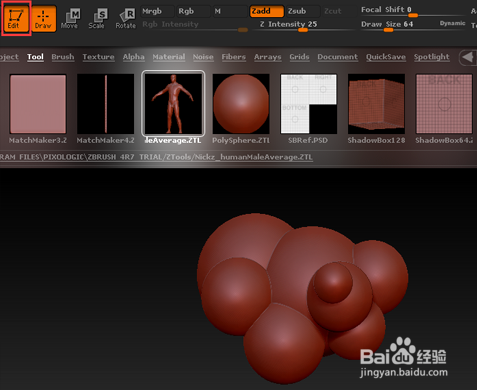This screenshot has height=390, width=477.
Task: Open the Texture tab in LightBox
Action: pos(98,57)
